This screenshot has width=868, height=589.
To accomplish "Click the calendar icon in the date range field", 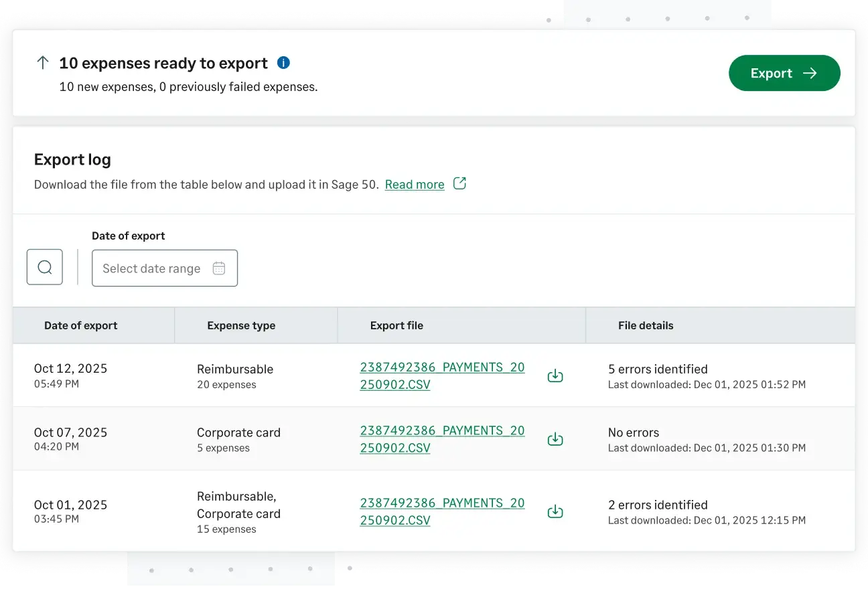I will pos(218,267).
